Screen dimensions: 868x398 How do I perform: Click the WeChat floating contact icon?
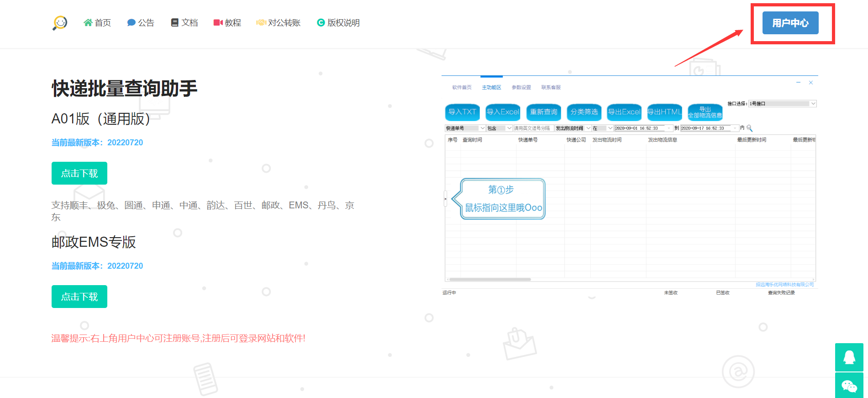pyautogui.click(x=849, y=386)
